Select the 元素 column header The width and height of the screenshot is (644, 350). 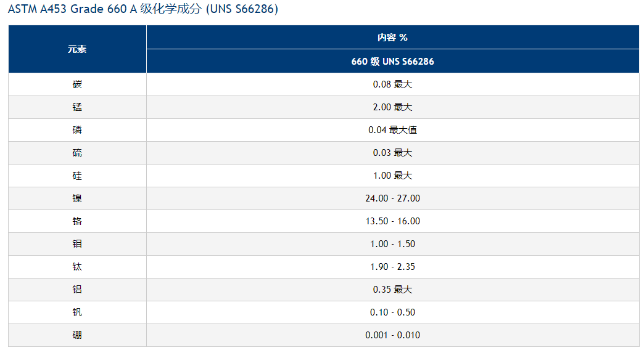(x=77, y=49)
